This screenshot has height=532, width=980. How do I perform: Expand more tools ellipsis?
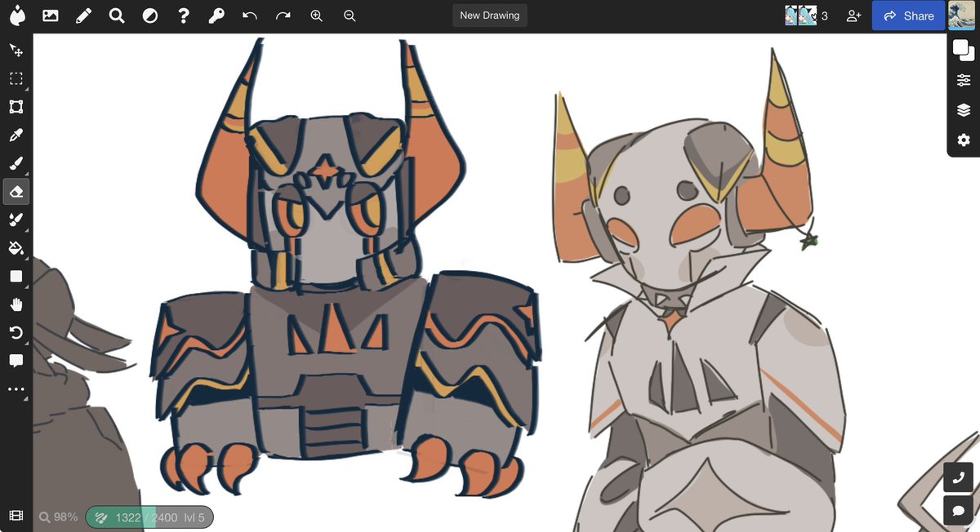[x=16, y=389]
